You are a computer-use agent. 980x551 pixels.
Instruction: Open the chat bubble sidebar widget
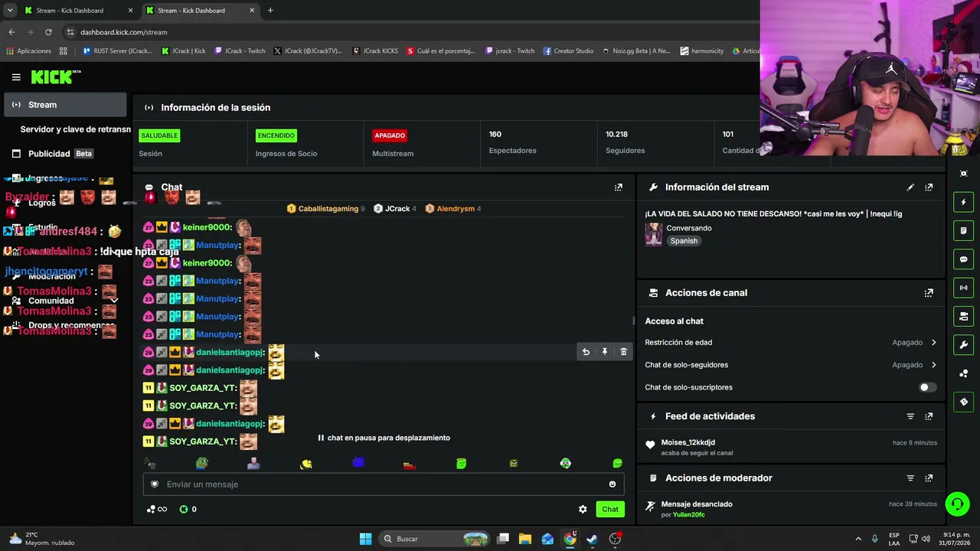964,259
